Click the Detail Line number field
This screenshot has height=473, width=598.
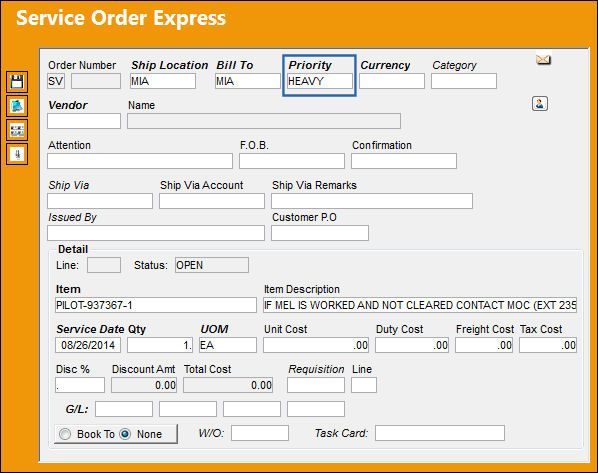(104, 265)
